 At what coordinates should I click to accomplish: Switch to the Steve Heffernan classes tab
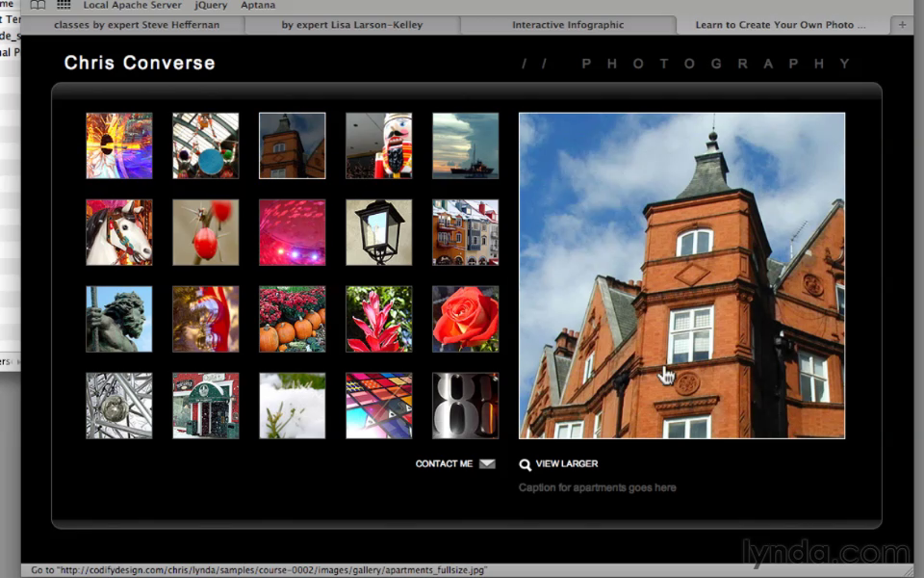(x=136, y=25)
